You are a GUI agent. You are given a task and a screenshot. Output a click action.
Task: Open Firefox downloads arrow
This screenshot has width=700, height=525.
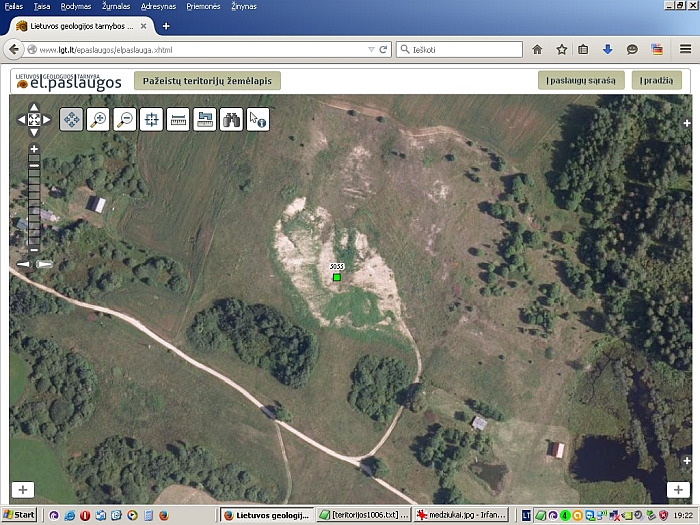pos(607,50)
